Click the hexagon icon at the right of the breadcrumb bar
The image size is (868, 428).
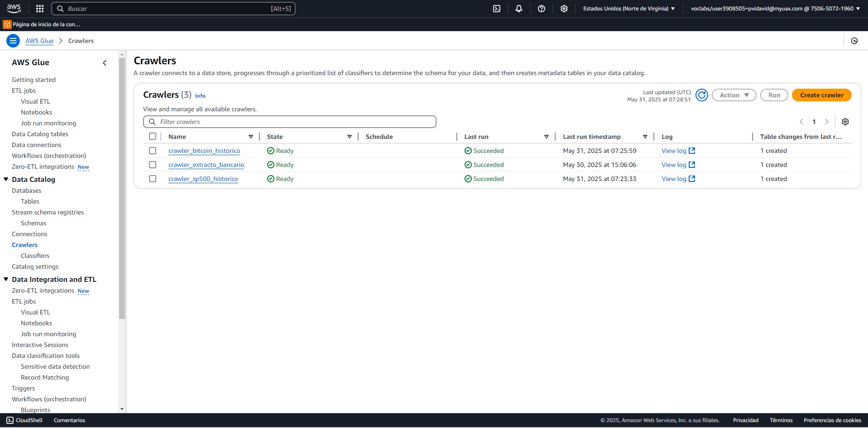pos(854,41)
